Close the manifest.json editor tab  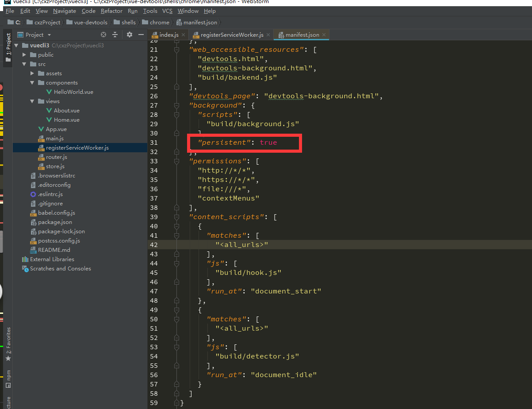pyautogui.click(x=324, y=35)
